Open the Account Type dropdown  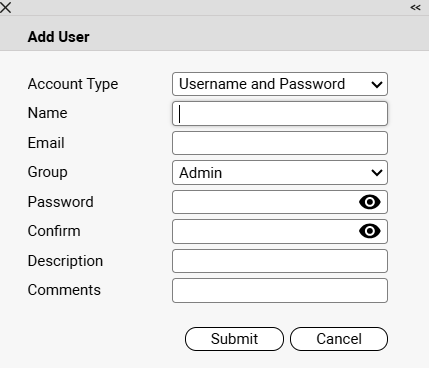pyautogui.click(x=280, y=84)
